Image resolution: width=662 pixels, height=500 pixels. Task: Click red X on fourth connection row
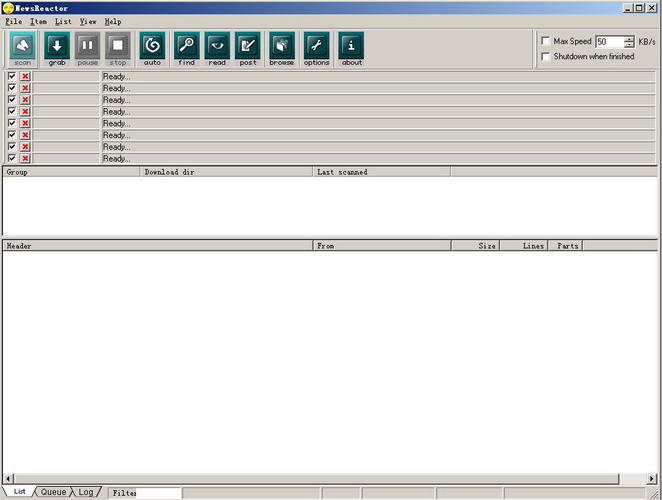25,111
